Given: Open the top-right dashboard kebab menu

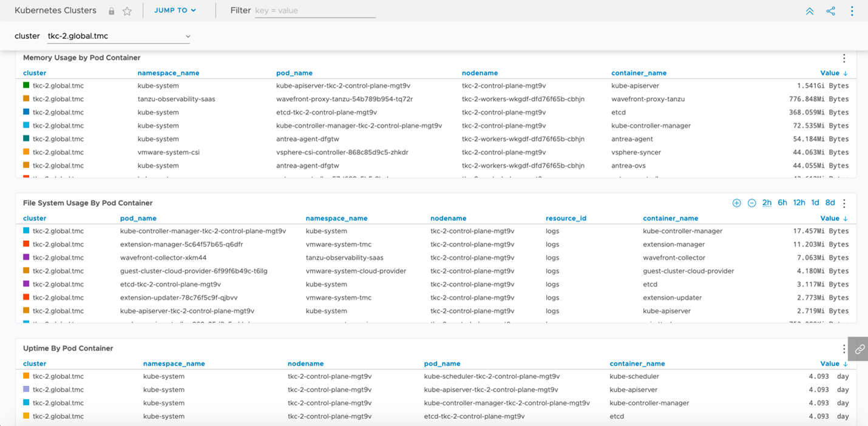Looking at the screenshot, I should [x=852, y=11].
